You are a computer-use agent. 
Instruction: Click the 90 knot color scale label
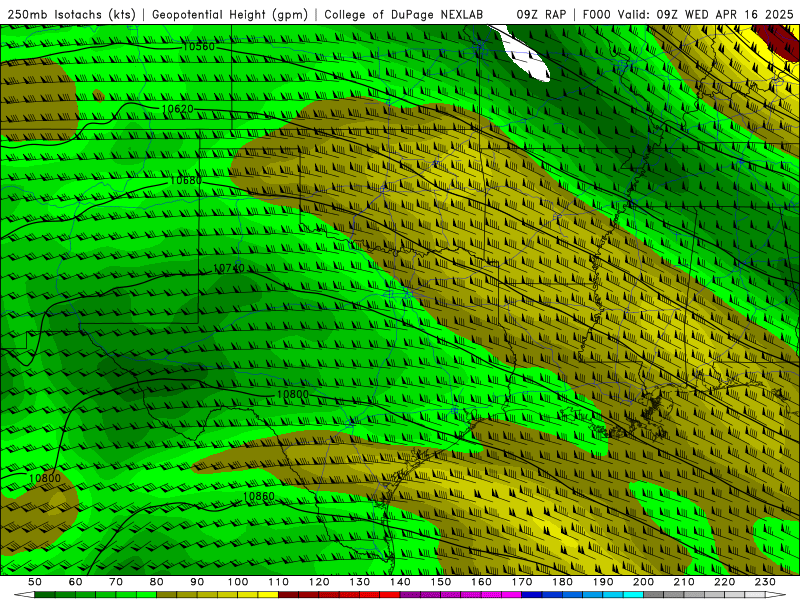[x=197, y=582]
